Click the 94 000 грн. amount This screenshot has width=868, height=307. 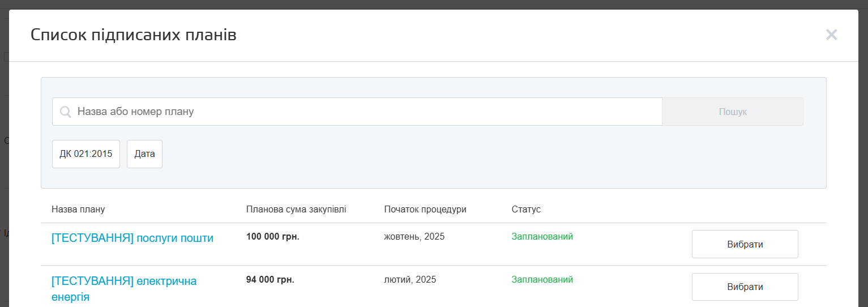[270, 280]
